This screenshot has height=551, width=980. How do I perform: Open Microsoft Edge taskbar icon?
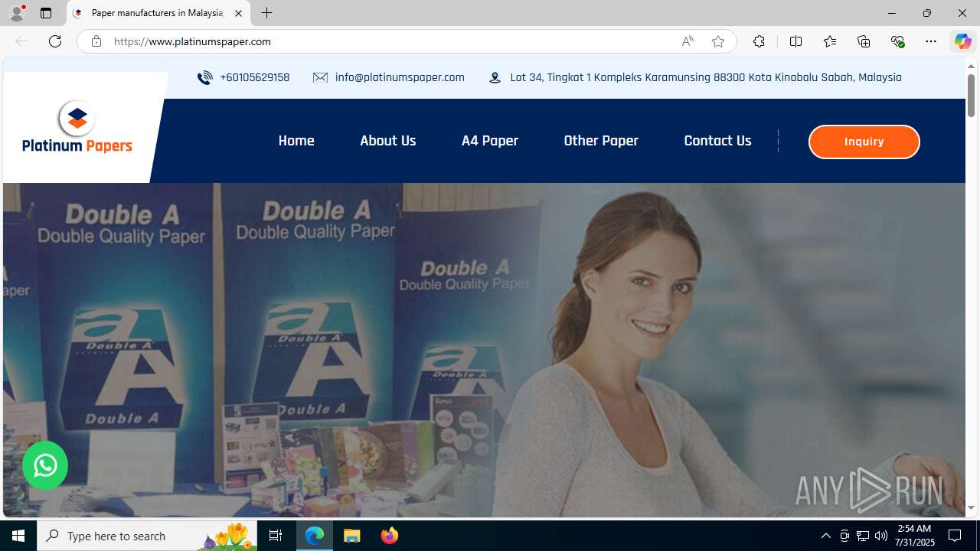(315, 536)
